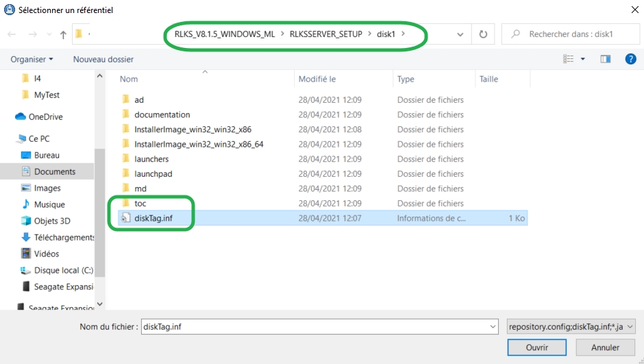
Task: Click the navigation pane scrollbar thumb
Action: pos(99,213)
